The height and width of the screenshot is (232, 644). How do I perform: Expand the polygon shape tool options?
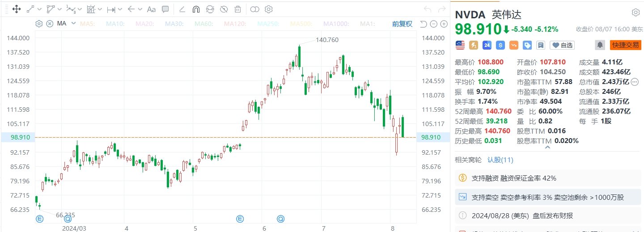coord(59,9)
